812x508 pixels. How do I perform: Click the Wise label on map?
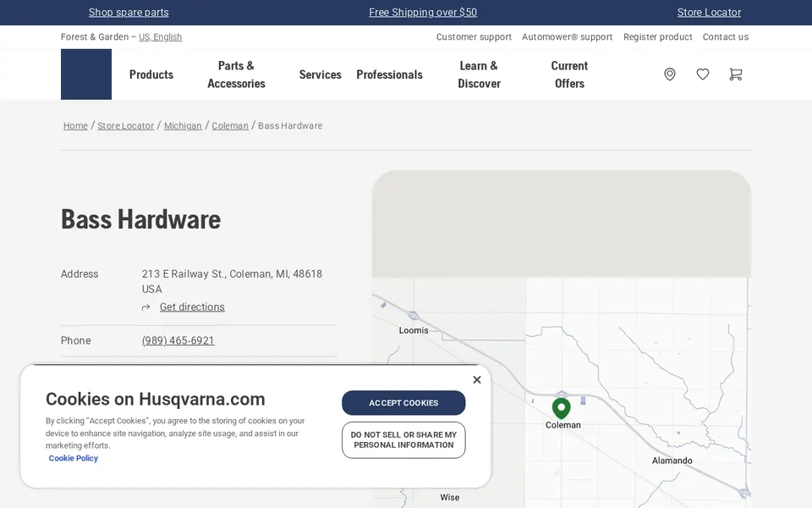coord(449,497)
